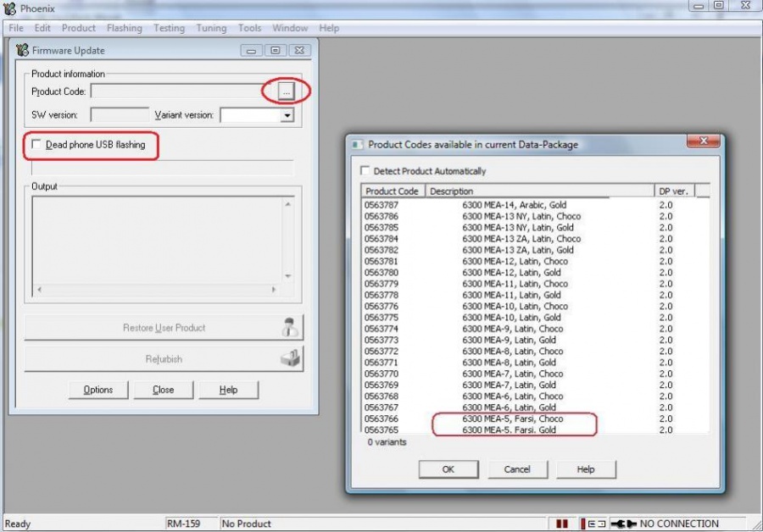Screen dimensions: 763x532
Task: Click the Output text area
Action: [157, 241]
